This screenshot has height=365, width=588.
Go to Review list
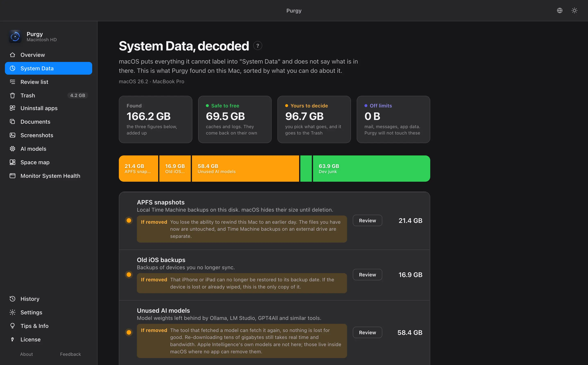click(x=49, y=82)
